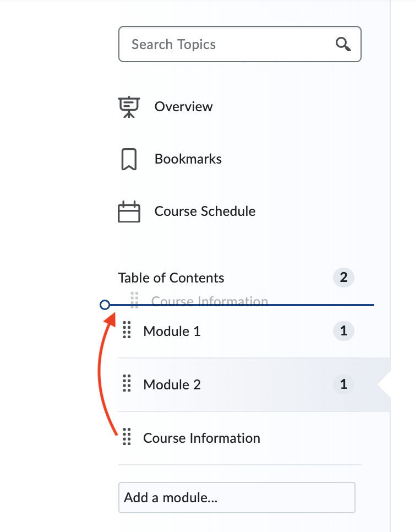Open the Course Schedule page
Image resolution: width=415 pixels, height=532 pixels.
(205, 211)
